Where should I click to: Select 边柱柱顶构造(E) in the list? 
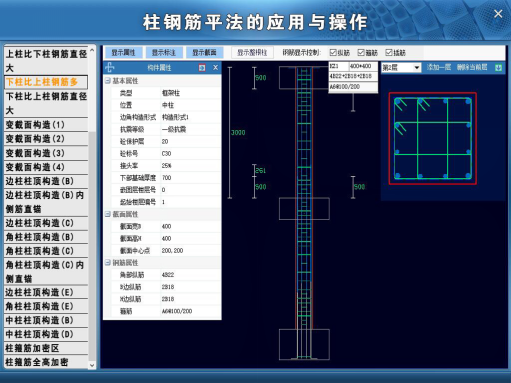pyautogui.click(x=46, y=292)
